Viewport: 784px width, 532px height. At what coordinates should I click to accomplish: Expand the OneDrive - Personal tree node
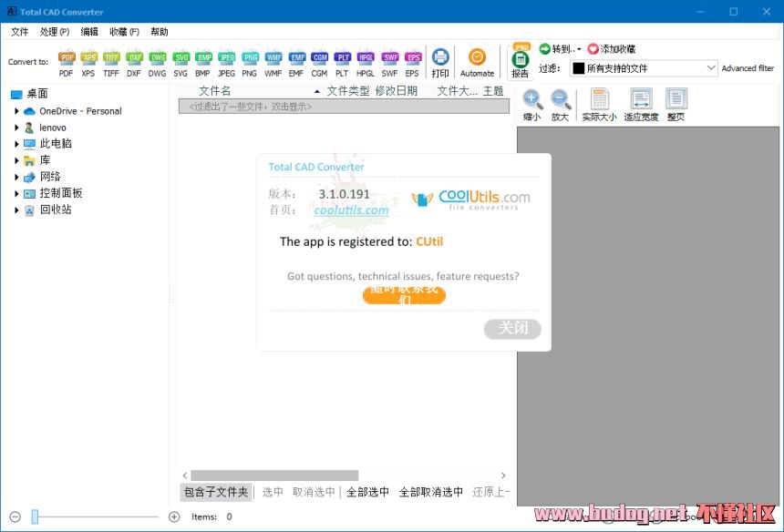pos(17,111)
